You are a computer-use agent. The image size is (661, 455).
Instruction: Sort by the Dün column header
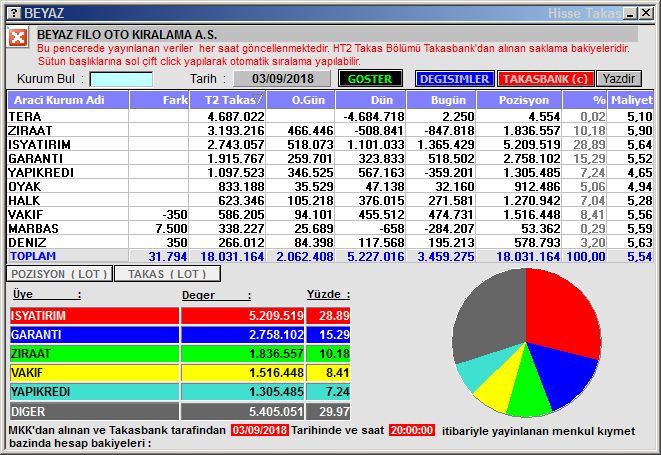(371, 100)
